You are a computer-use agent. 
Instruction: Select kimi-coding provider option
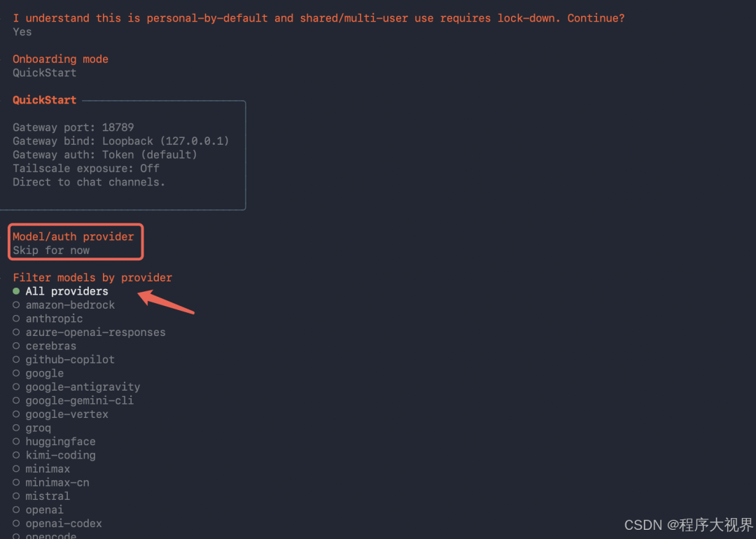[60, 455]
